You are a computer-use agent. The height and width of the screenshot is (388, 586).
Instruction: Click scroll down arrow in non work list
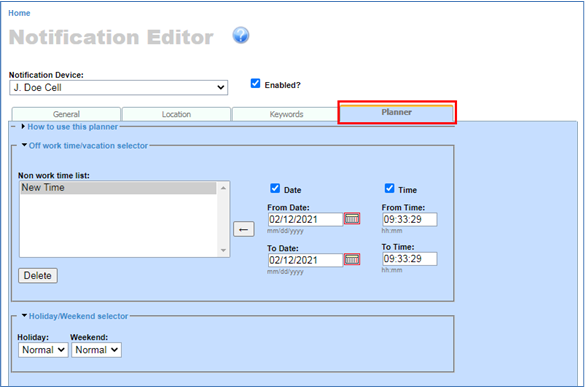(x=223, y=250)
